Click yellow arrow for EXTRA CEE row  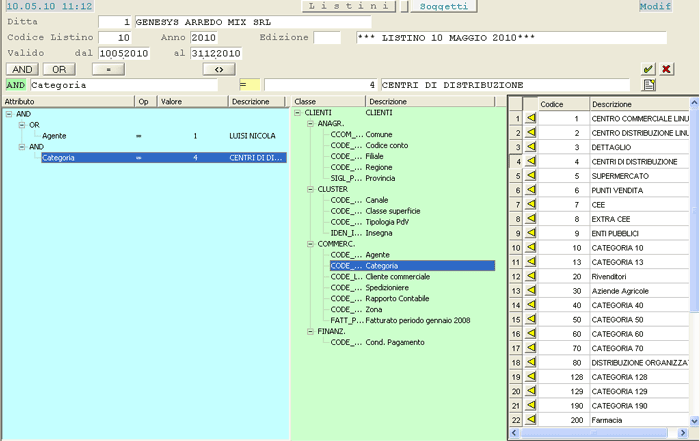pyautogui.click(x=531, y=219)
